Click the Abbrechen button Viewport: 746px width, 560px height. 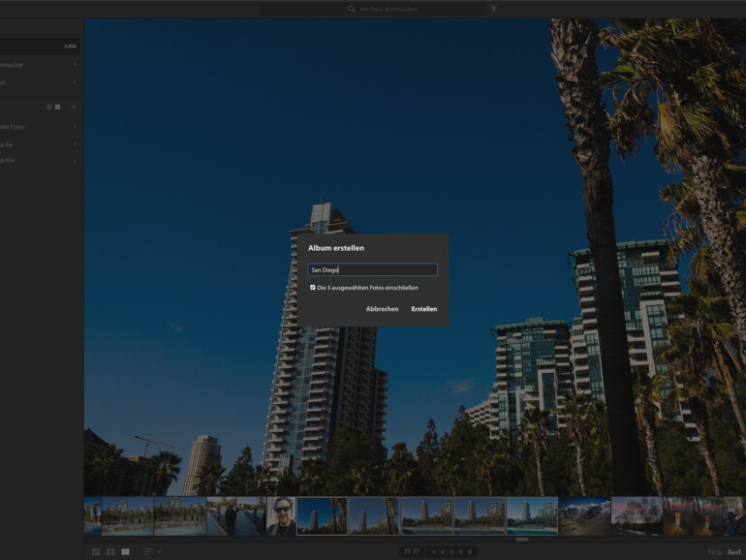coord(382,309)
